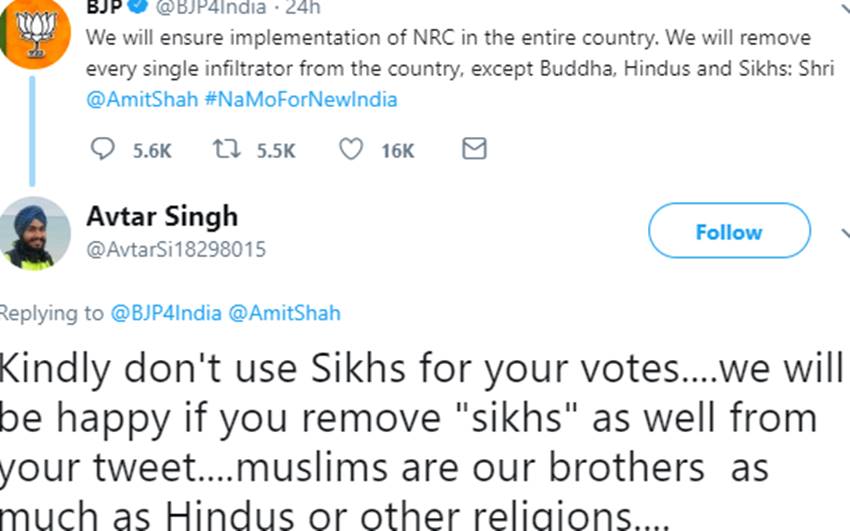The width and height of the screenshot is (850, 531).
Task: Click the envelope direct message icon
Action: (x=474, y=149)
